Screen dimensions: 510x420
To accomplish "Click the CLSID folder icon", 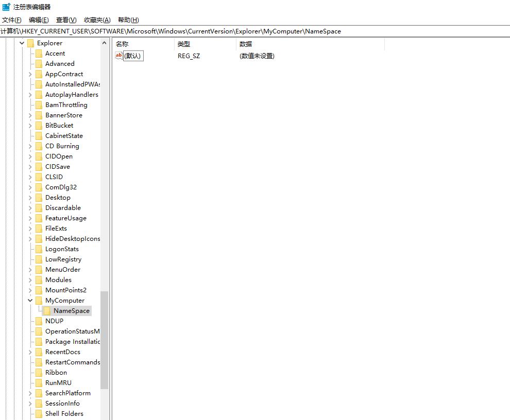I will point(39,177).
